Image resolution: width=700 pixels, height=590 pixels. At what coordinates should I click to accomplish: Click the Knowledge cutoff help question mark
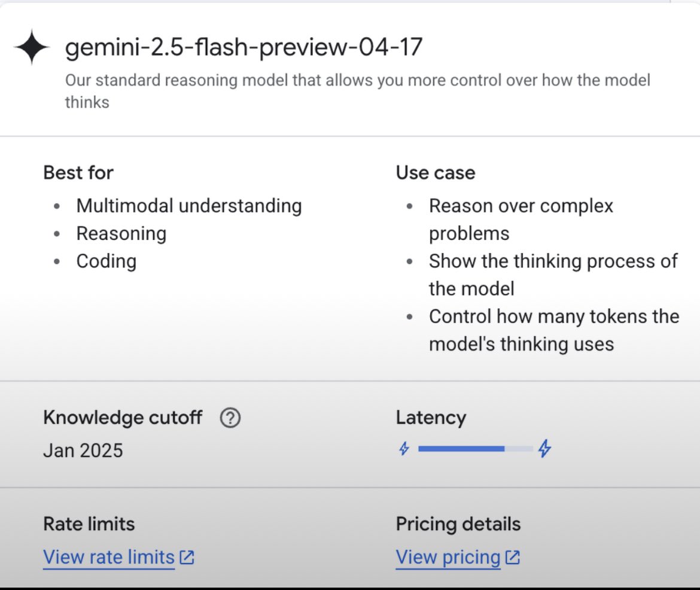click(x=230, y=418)
